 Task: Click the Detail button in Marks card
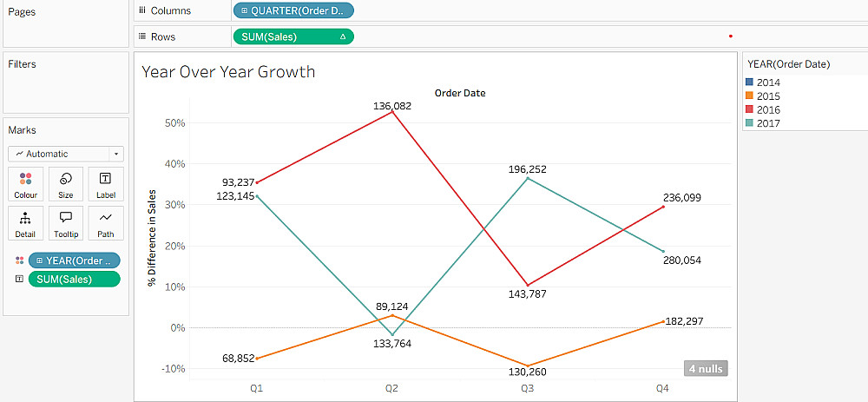25,222
